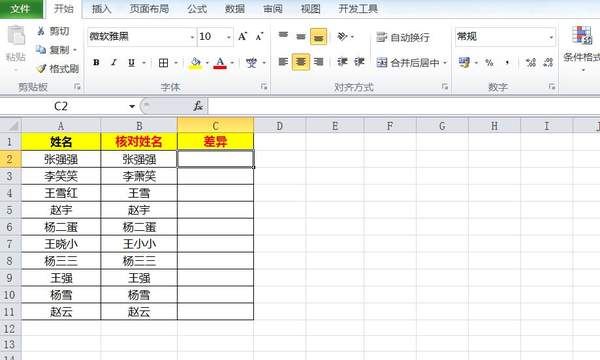Click the percent style icon
This screenshot has width=600, height=360.
point(489,63)
